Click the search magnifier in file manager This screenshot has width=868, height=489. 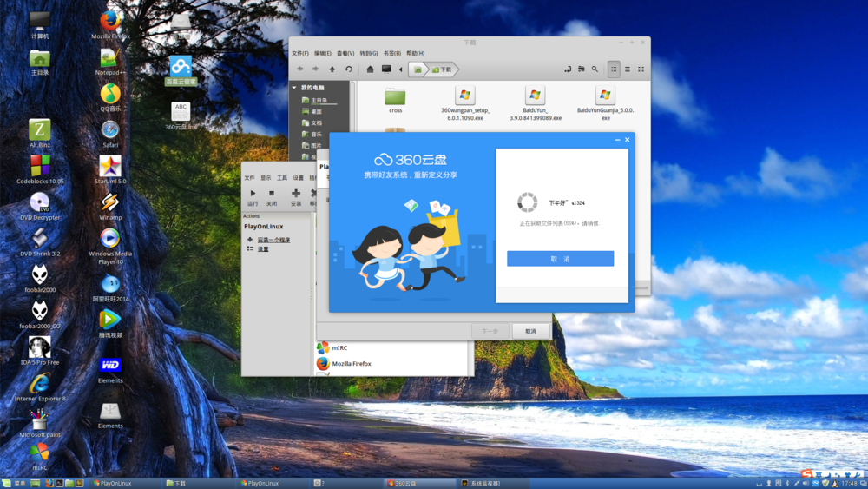point(595,69)
